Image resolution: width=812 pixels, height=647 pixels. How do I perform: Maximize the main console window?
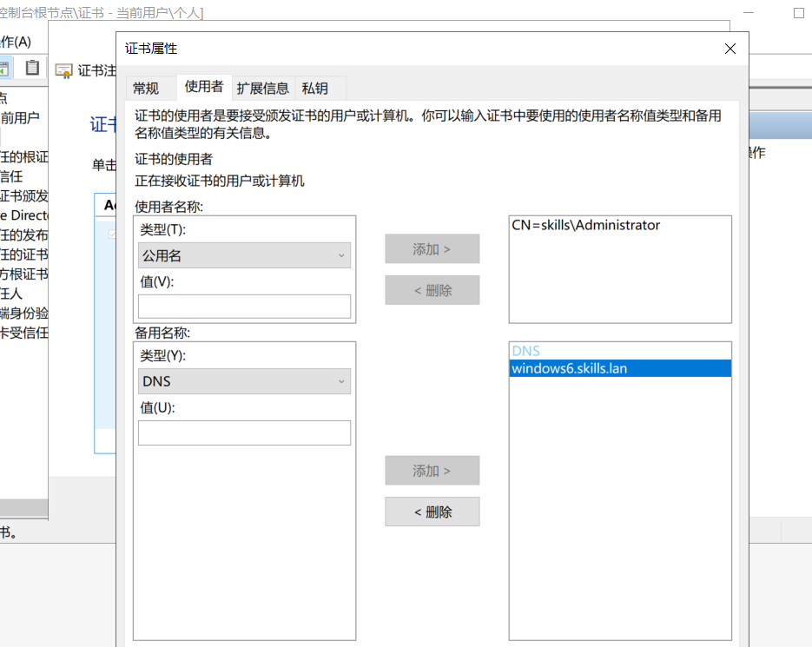(799, 13)
